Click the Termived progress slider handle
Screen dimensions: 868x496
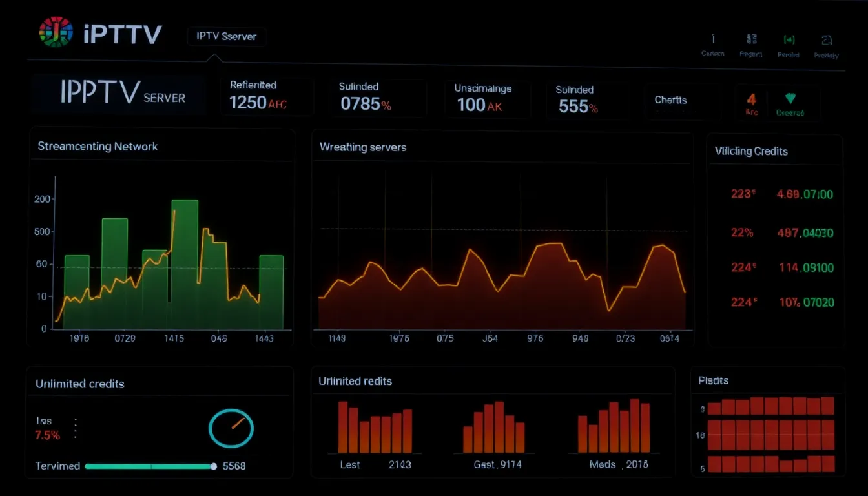pos(214,466)
